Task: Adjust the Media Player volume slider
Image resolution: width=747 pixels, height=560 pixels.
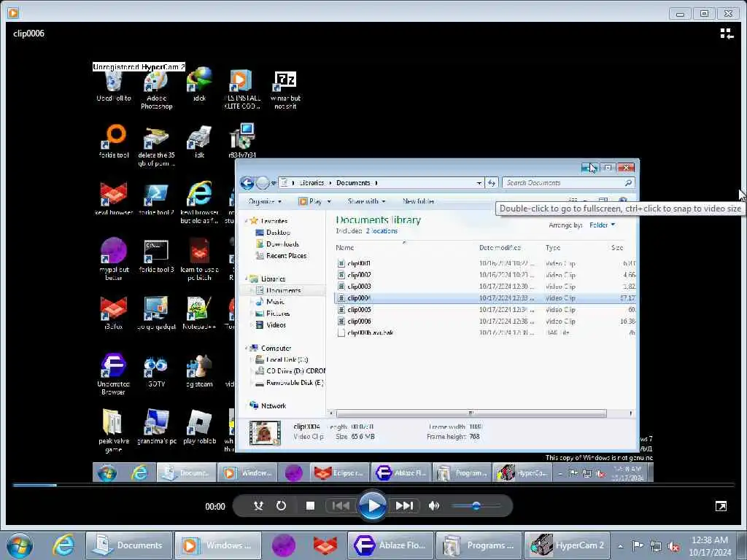Action: [476, 506]
